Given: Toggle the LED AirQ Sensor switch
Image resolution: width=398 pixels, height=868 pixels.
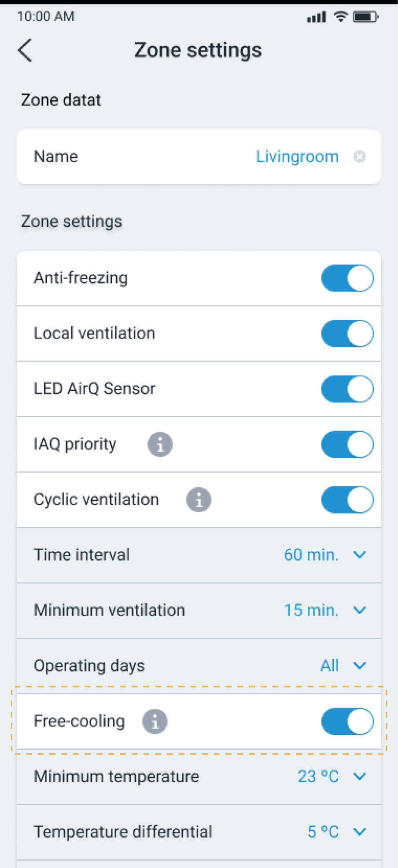Looking at the screenshot, I should (347, 389).
